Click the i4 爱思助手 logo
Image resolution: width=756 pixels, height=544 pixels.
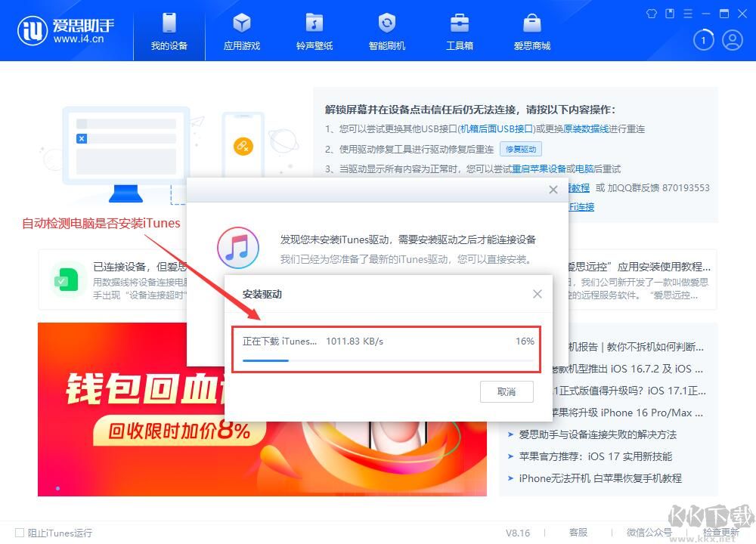click(x=66, y=30)
